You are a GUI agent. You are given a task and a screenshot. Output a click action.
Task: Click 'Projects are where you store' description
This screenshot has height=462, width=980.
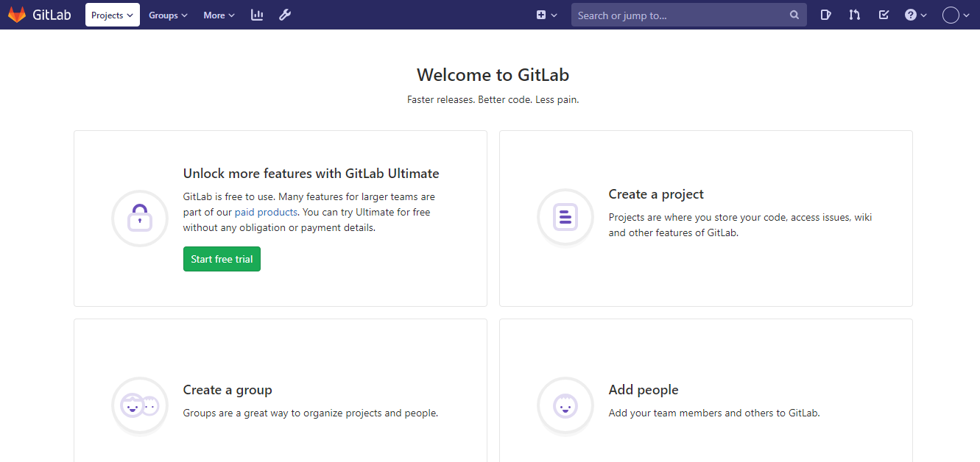click(741, 225)
